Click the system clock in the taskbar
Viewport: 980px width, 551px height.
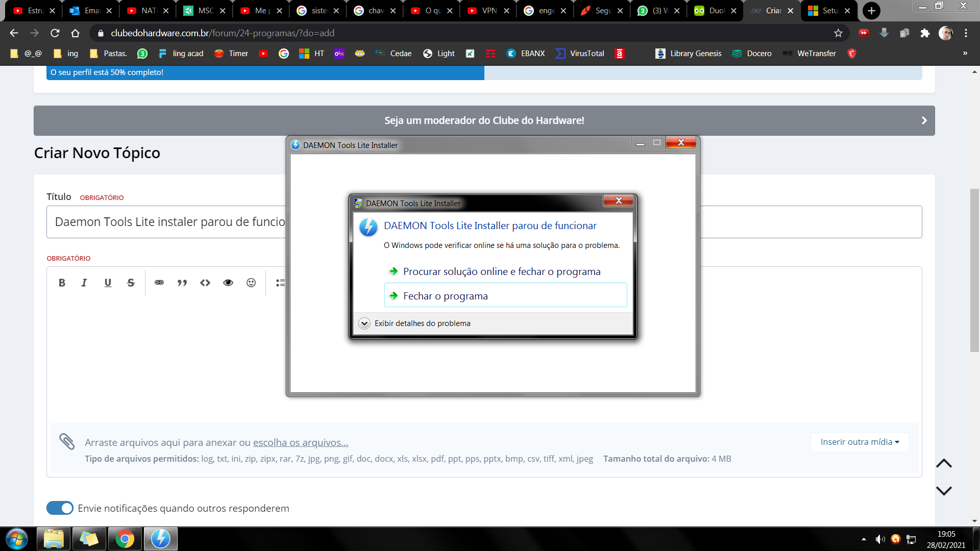pyautogui.click(x=946, y=539)
